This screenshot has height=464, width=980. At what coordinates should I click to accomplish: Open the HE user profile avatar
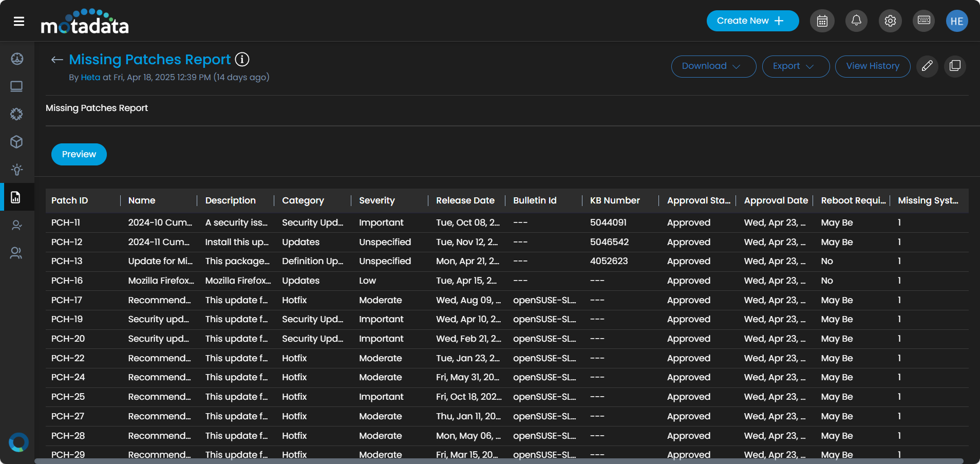point(957,21)
